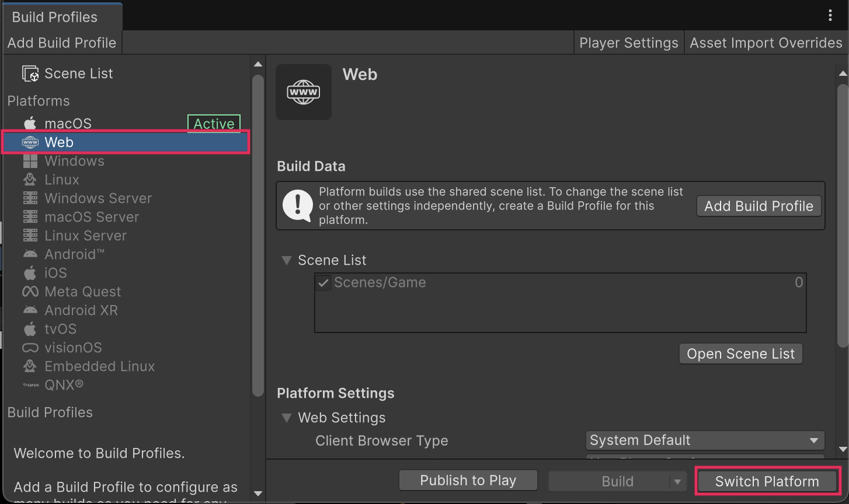Open the Client Browser Type dropdown
This screenshot has height=504, width=849.
(704, 440)
